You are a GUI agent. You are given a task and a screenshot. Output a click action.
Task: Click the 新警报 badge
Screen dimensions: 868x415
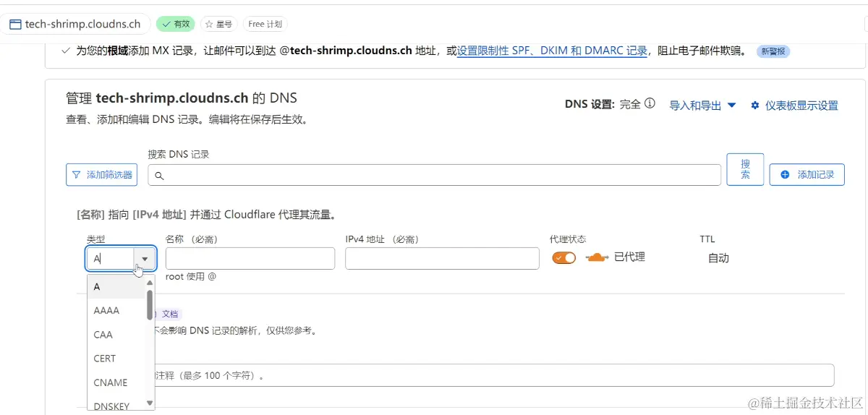[x=773, y=51]
